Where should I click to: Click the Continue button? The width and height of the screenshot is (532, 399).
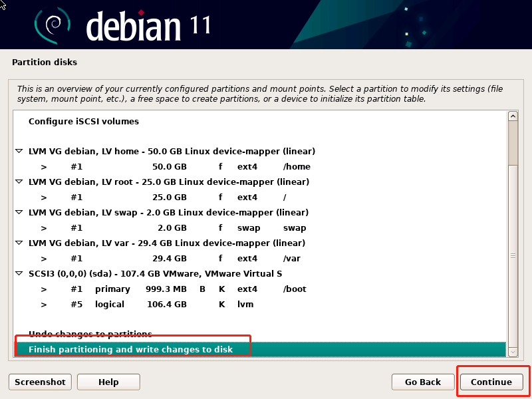[x=491, y=382]
